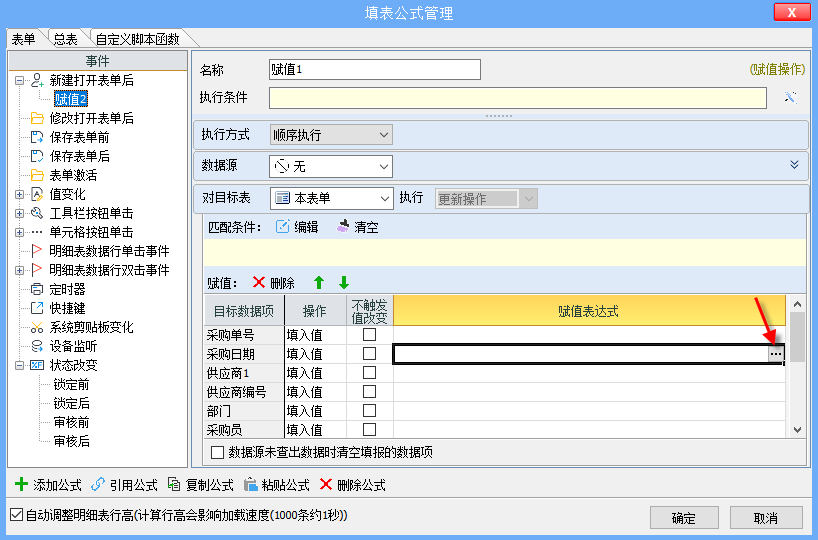The width and height of the screenshot is (818, 540).
Task: Click in the 名称 input field
Action: coord(375,69)
